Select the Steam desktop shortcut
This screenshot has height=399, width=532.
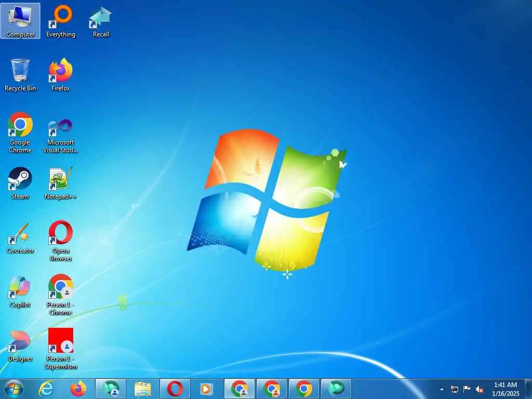pos(20,183)
